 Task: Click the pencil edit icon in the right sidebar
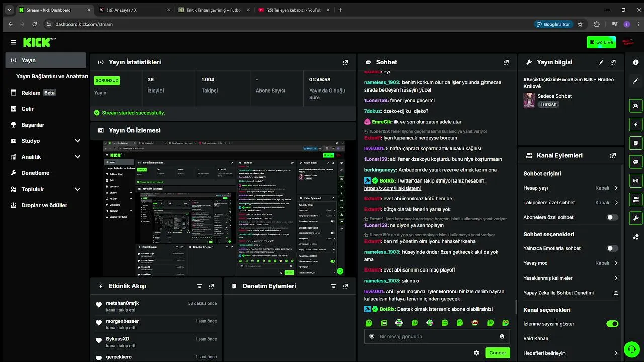[636, 81]
